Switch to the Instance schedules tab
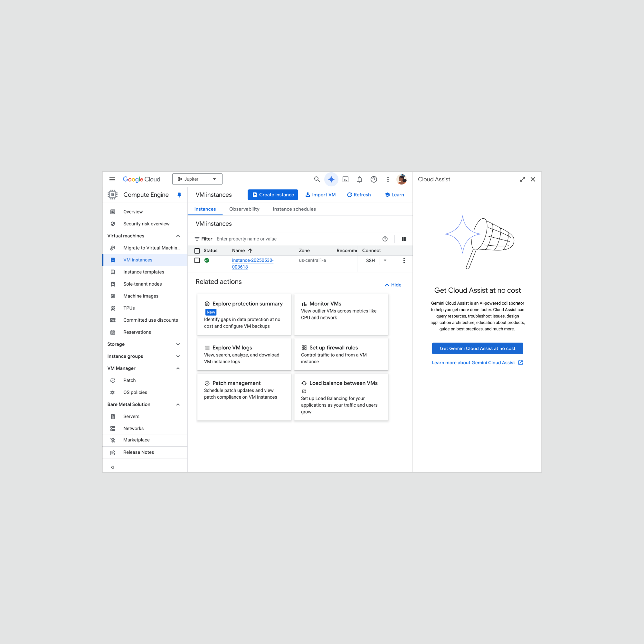Viewport: 644px width, 644px height. 294,209
